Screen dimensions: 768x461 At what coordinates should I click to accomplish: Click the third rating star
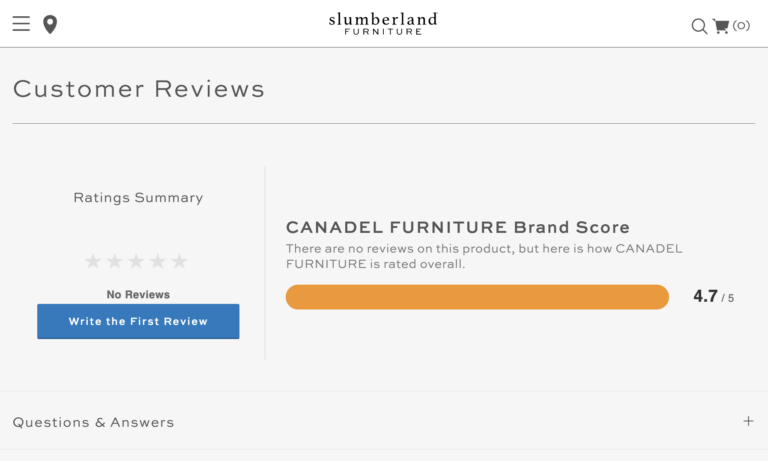tap(136, 261)
